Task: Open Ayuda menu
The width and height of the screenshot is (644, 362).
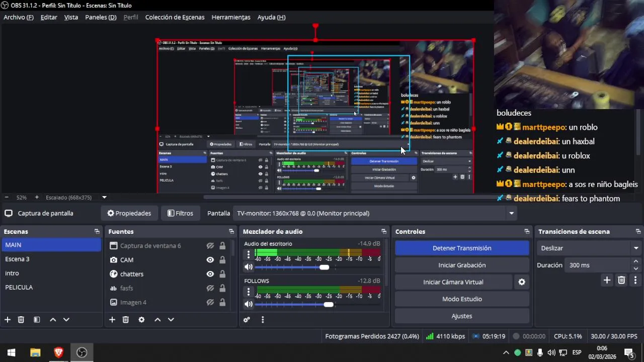Action: pos(271,17)
